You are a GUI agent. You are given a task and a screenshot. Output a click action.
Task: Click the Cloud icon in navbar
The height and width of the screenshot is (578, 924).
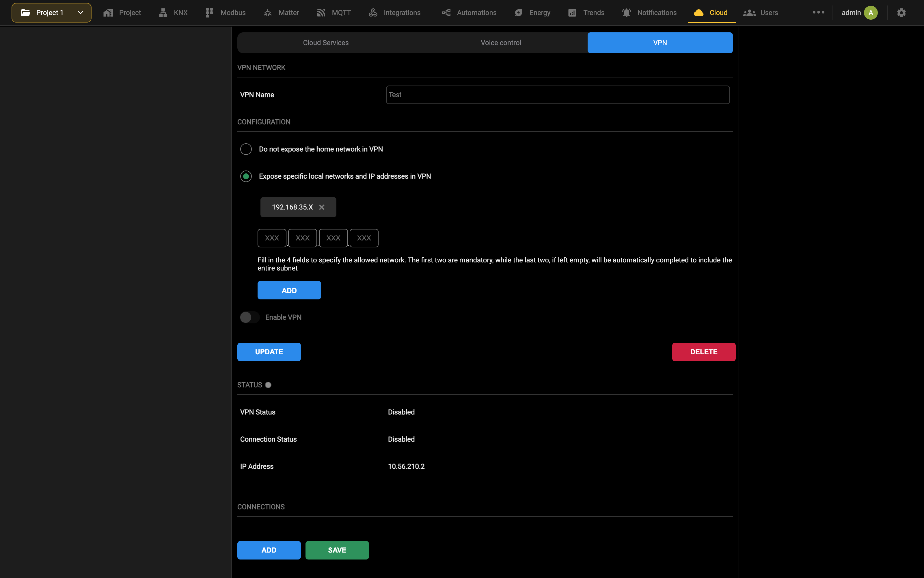click(699, 13)
